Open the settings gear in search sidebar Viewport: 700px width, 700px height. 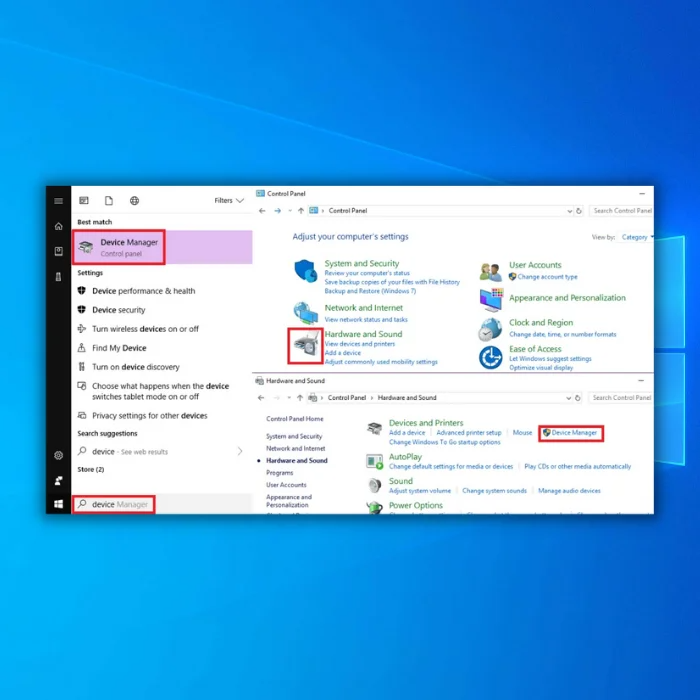[x=58, y=455]
